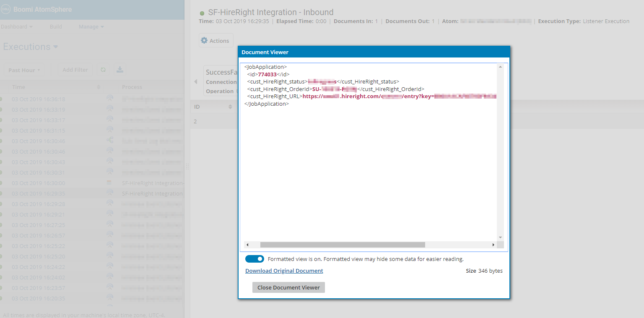Click the sort arrows on Time column
Screen dimensions: 644x318
coord(99,87)
